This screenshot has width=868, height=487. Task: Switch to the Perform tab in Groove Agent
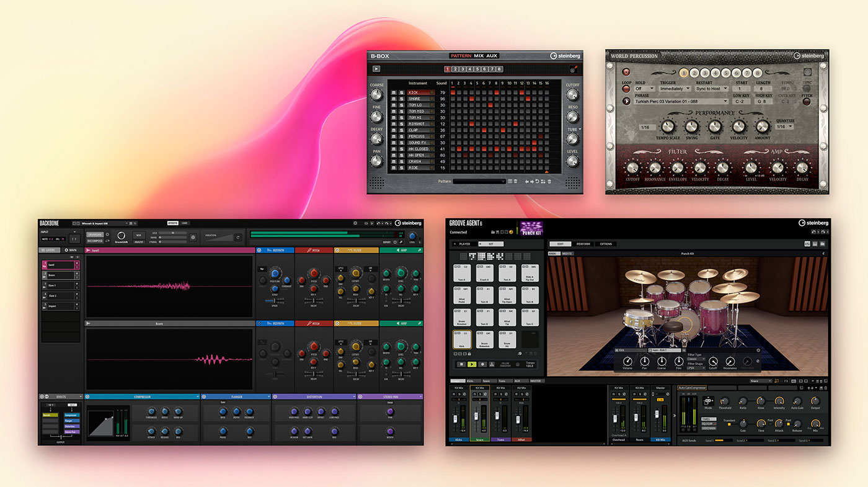coord(583,244)
